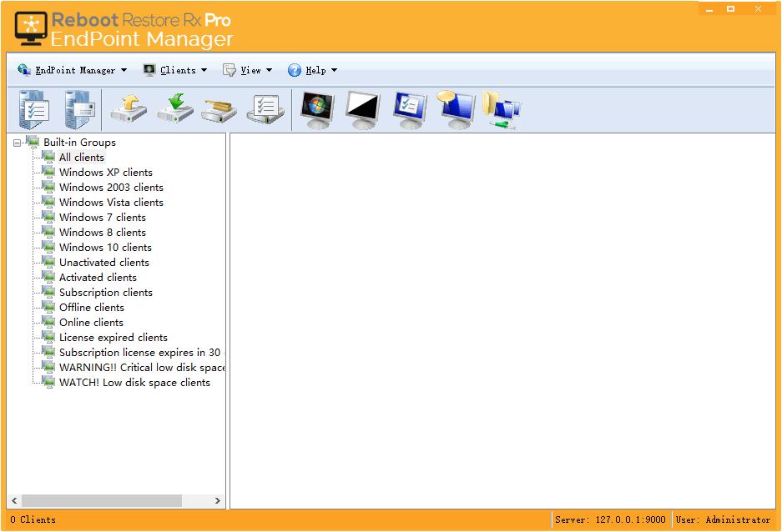782x532 pixels.
Task: Click the server checklist toolbar icon
Action: coord(34,109)
